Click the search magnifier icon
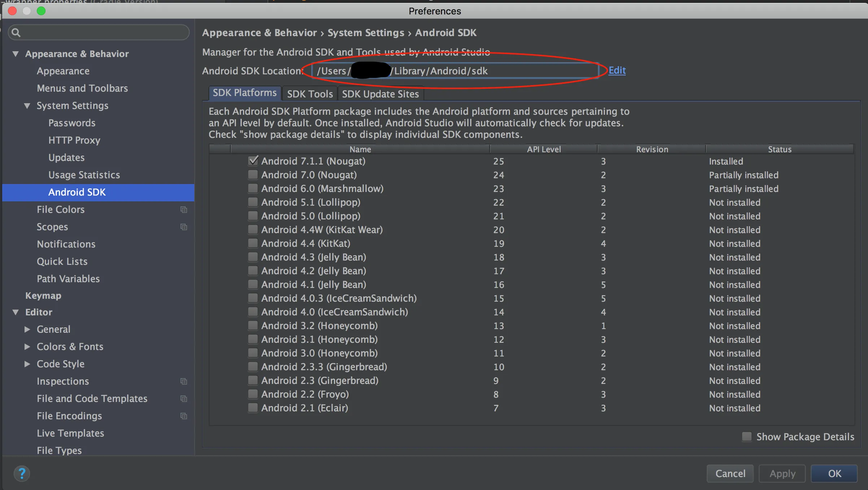This screenshot has width=868, height=490. coord(16,33)
